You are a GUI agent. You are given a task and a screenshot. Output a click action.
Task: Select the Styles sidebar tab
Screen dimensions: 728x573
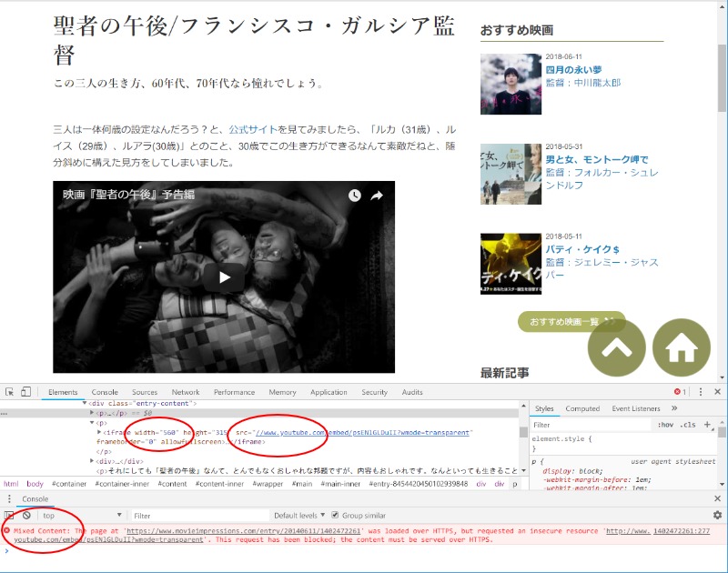click(x=543, y=408)
